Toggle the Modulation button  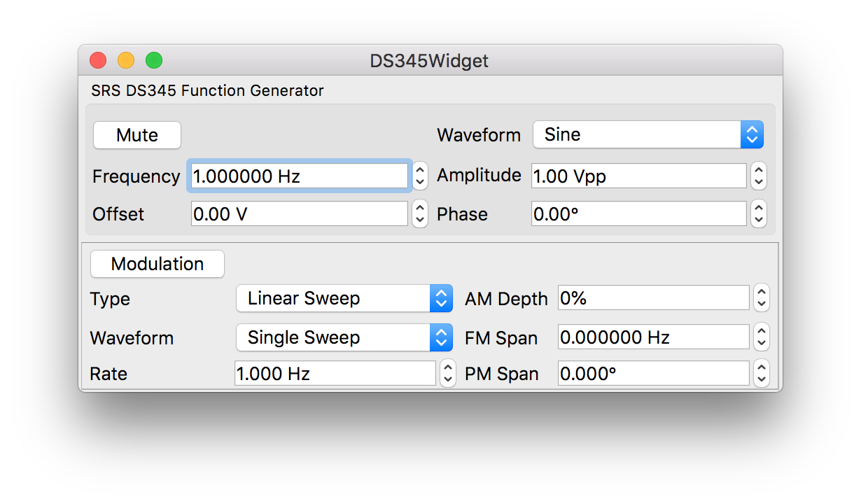click(157, 264)
